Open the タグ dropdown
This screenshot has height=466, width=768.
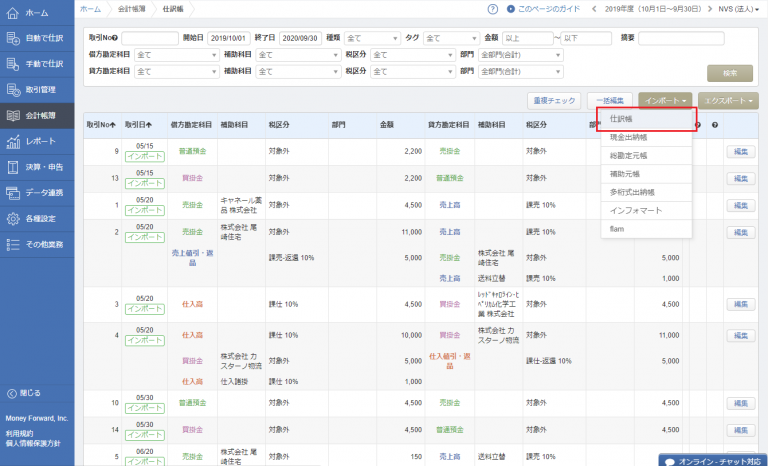451,38
